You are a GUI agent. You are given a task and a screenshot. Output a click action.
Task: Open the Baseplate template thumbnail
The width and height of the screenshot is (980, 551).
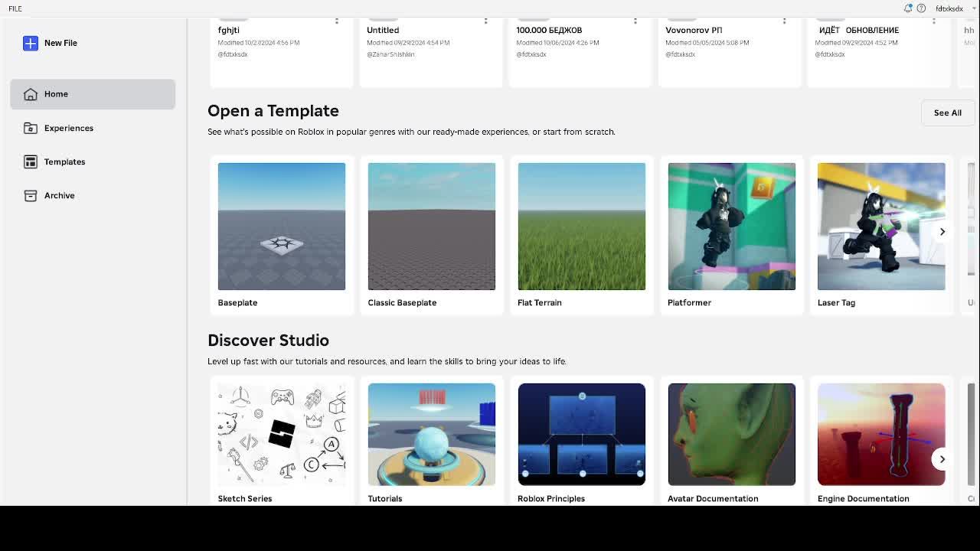point(282,227)
